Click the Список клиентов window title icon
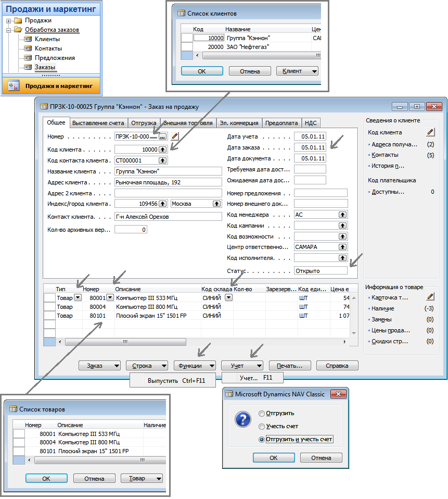This screenshot has height=499, width=448. (x=181, y=14)
